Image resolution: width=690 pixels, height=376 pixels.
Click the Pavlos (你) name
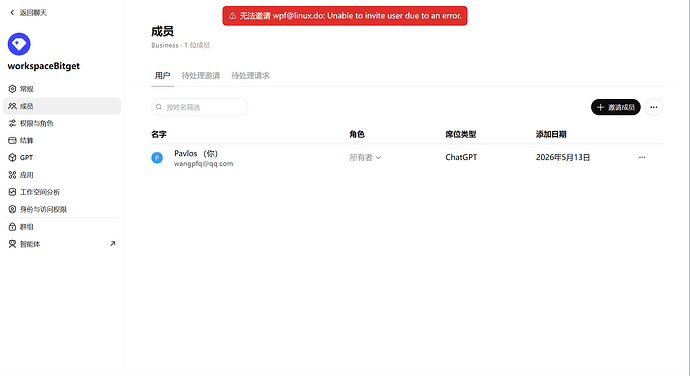[x=196, y=153]
